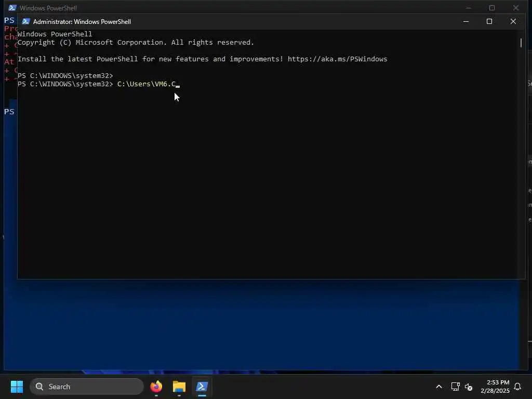Screen dimensions: 532x399
Task: Open the clock showing 2:53 PM
Action: pyautogui.click(x=495, y=387)
